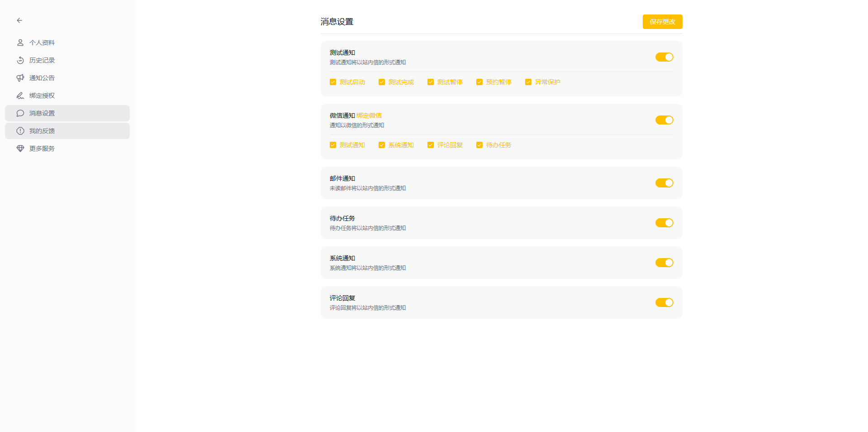Open 个人资料 in the sidebar

pos(67,43)
